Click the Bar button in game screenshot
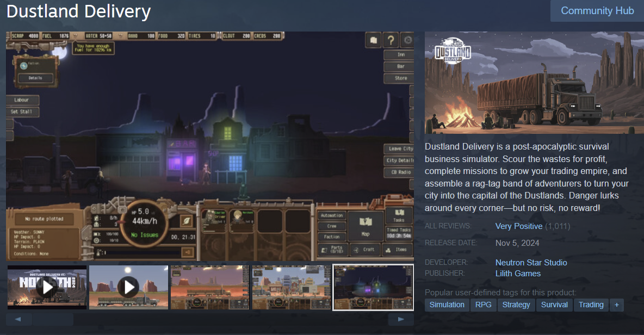Viewport: 644px width, 335px height. click(x=399, y=66)
